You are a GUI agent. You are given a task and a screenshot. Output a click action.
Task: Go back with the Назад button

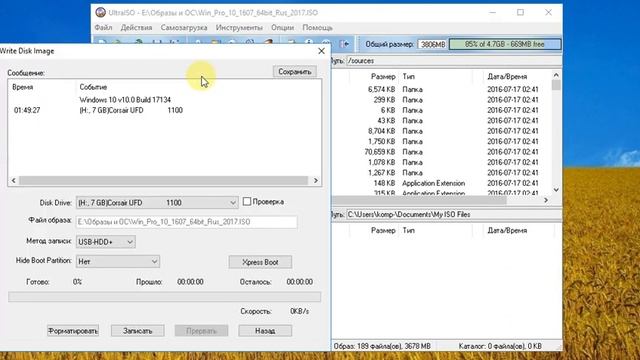pos(265,331)
